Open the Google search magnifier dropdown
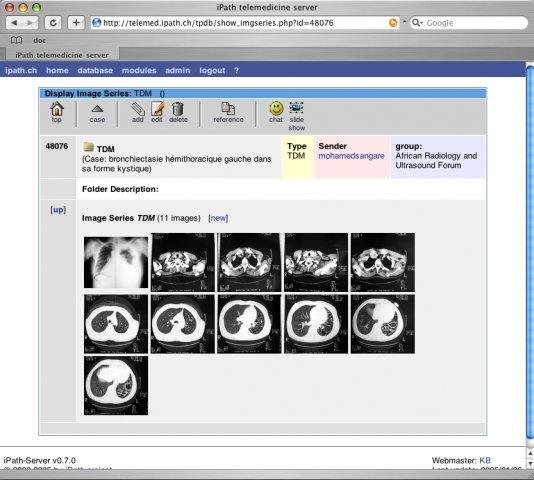Screen dimensions: 534x480 pyautogui.click(x=417, y=23)
